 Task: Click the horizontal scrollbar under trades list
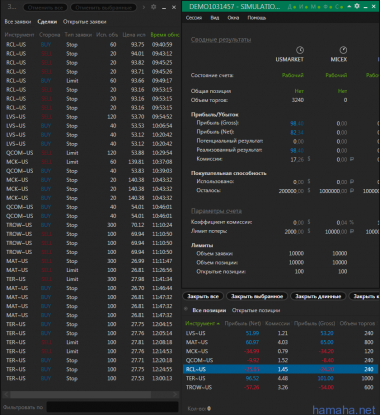coord(90,394)
